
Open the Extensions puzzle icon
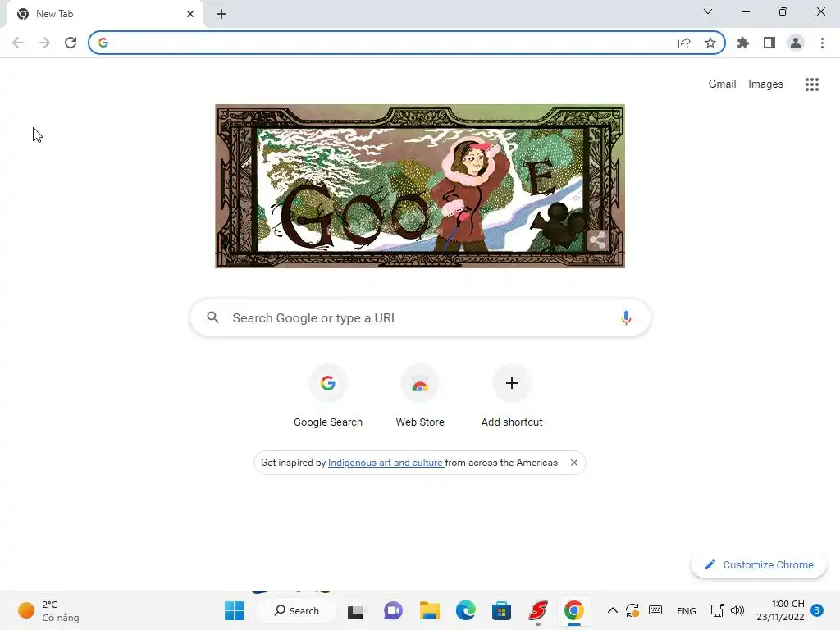coord(743,43)
